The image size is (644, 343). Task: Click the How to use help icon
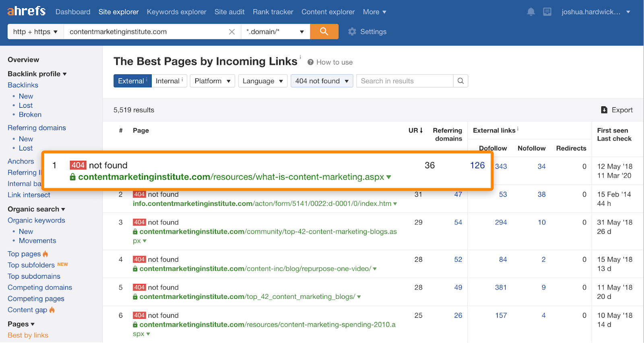point(311,62)
